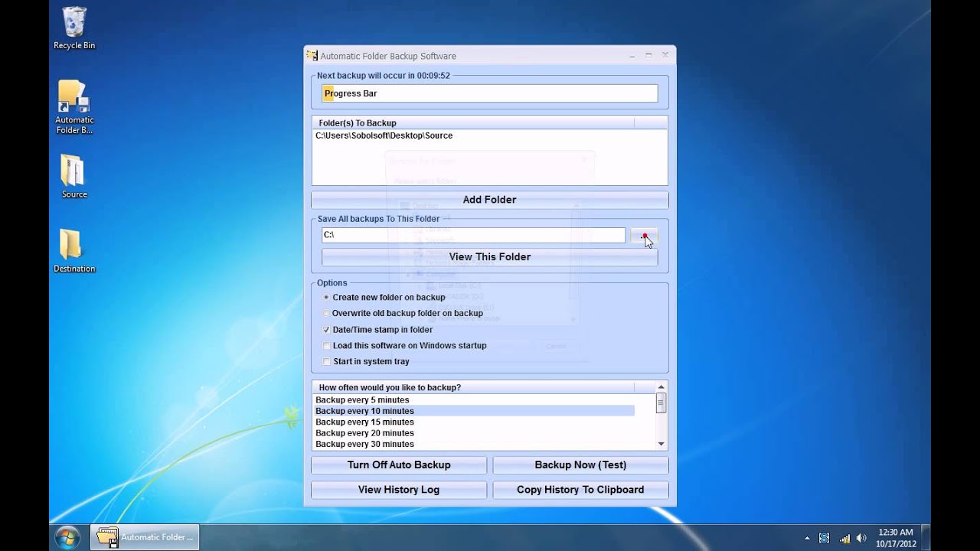Click the Automatic Folder taskbar button
980x551 pixels.
click(x=145, y=537)
